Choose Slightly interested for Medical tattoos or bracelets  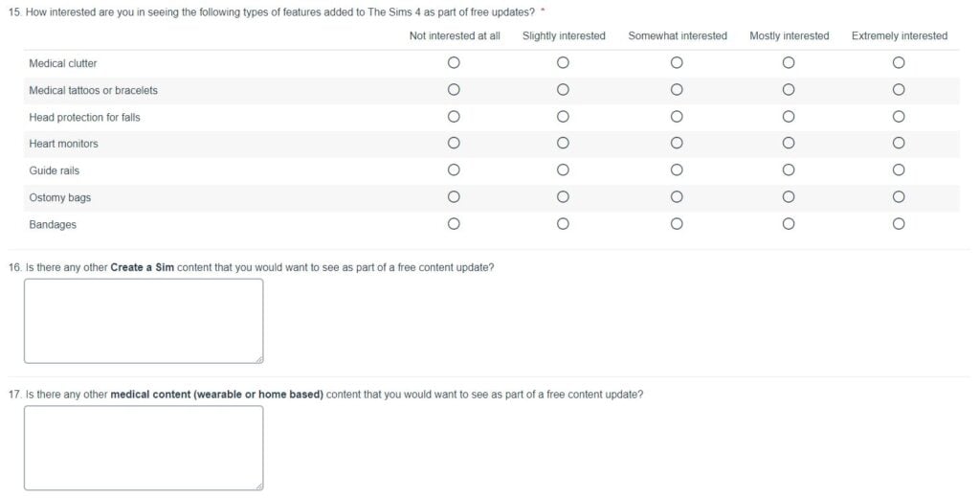coord(563,89)
